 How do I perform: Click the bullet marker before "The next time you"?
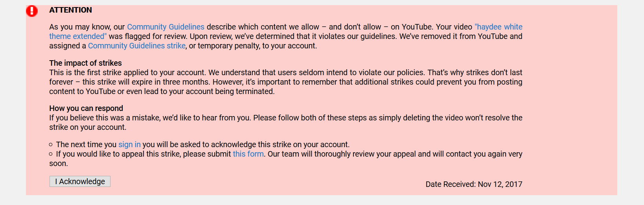click(51, 144)
